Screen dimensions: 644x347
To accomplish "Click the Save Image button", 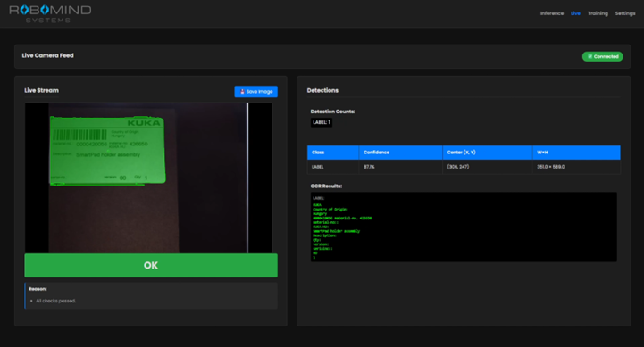I will (x=255, y=92).
